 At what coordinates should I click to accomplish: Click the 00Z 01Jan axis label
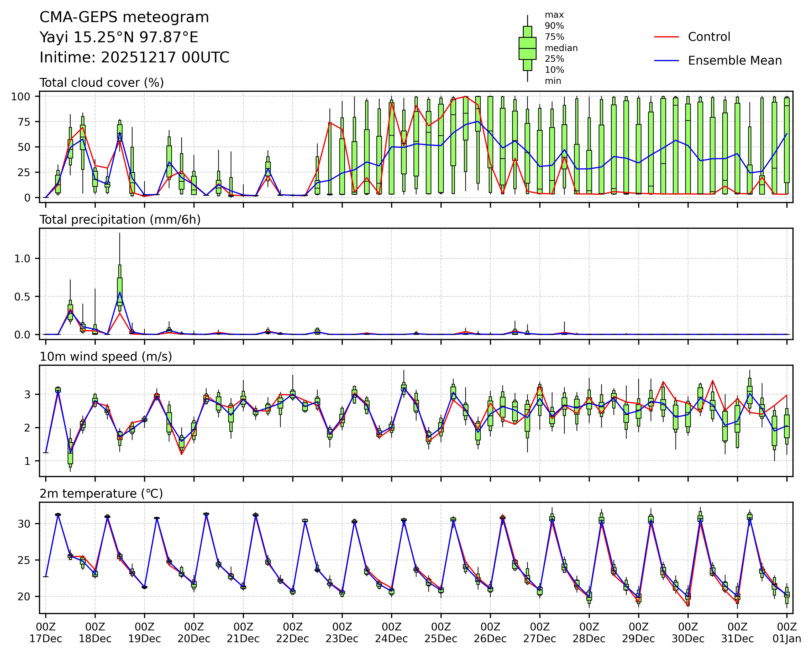coord(787,633)
